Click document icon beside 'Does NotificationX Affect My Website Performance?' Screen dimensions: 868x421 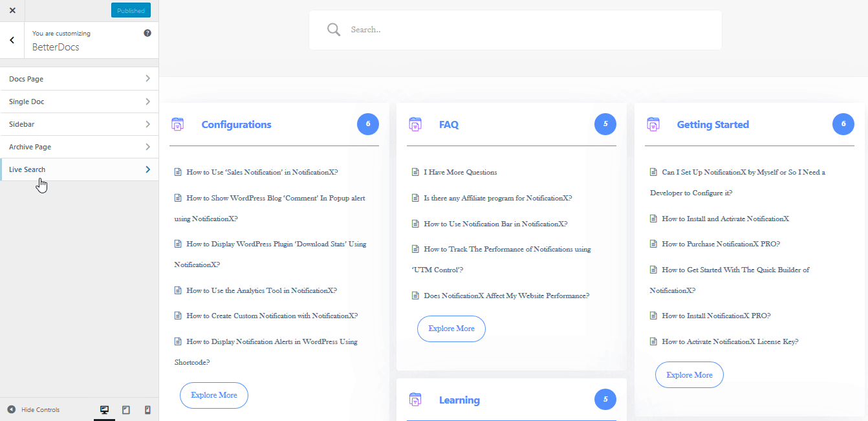(x=415, y=296)
